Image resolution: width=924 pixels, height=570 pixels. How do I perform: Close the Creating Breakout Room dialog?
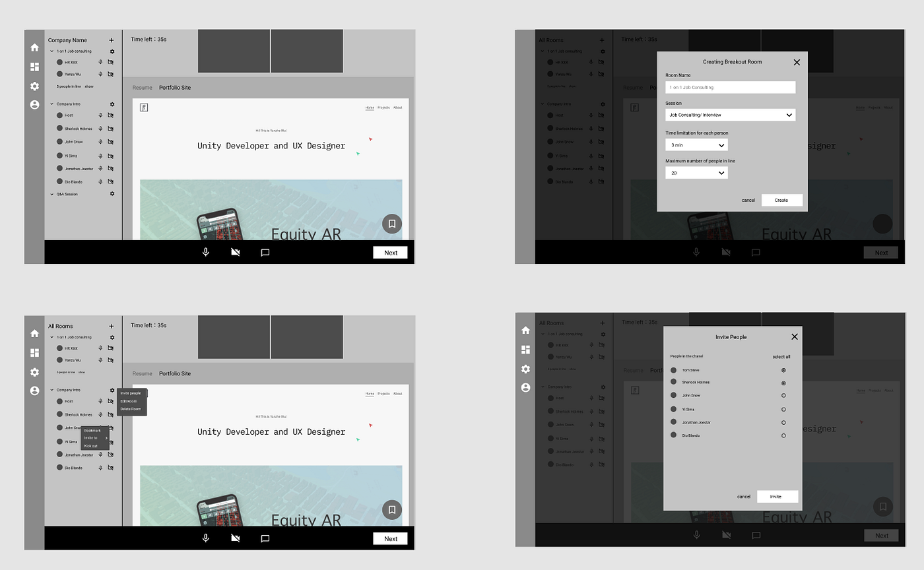tap(797, 62)
